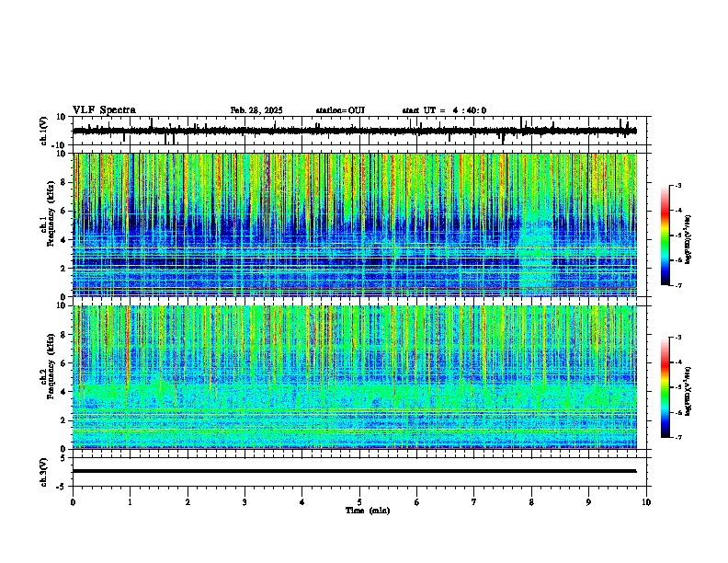Click time axis tick label "6"
The height and width of the screenshot is (563, 728).
pos(416,502)
